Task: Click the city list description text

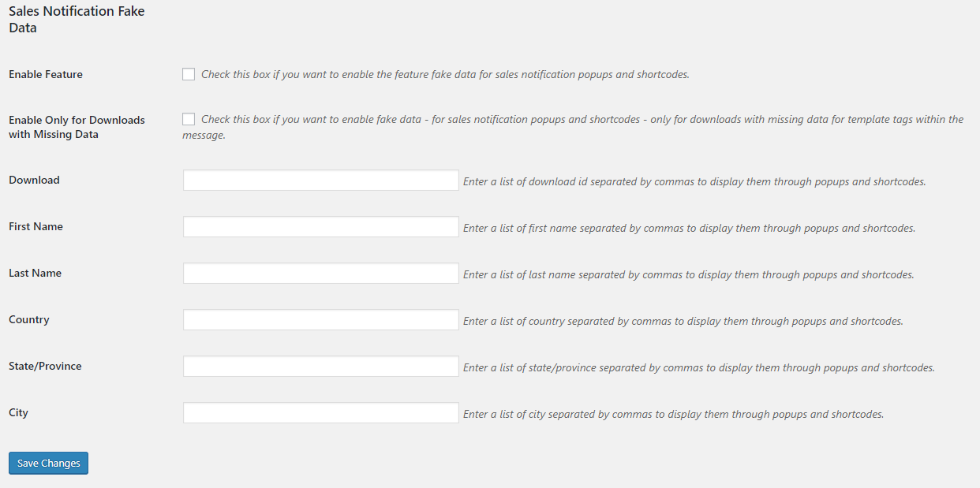Action: click(x=673, y=414)
